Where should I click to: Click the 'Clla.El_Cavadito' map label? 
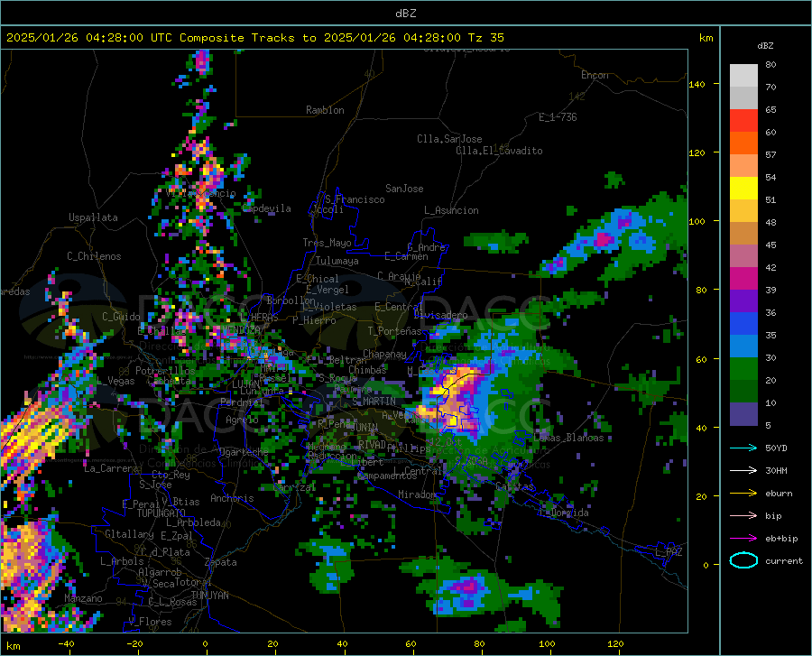[x=499, y=151]
